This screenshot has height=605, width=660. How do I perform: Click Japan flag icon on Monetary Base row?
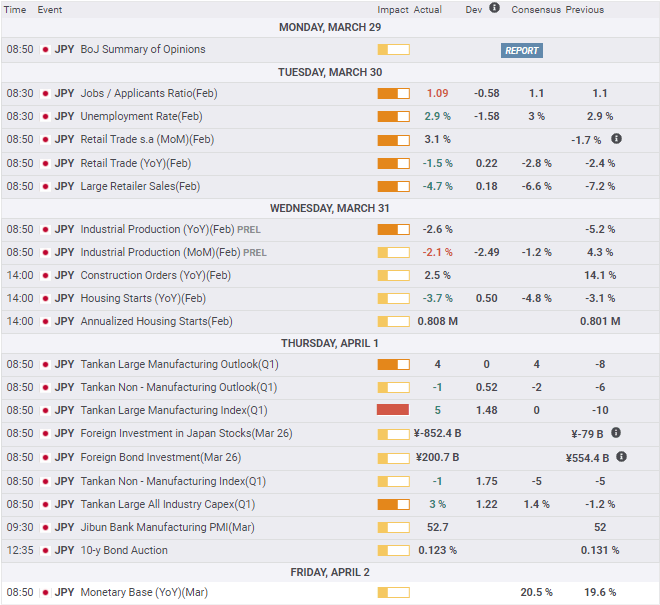tap(45, 593)
